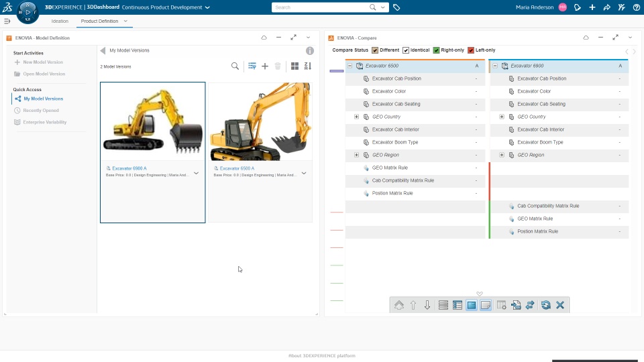Screen dimensions: 644x362
Task: Jump to next difference down arrow
Action: coord(427,305)
